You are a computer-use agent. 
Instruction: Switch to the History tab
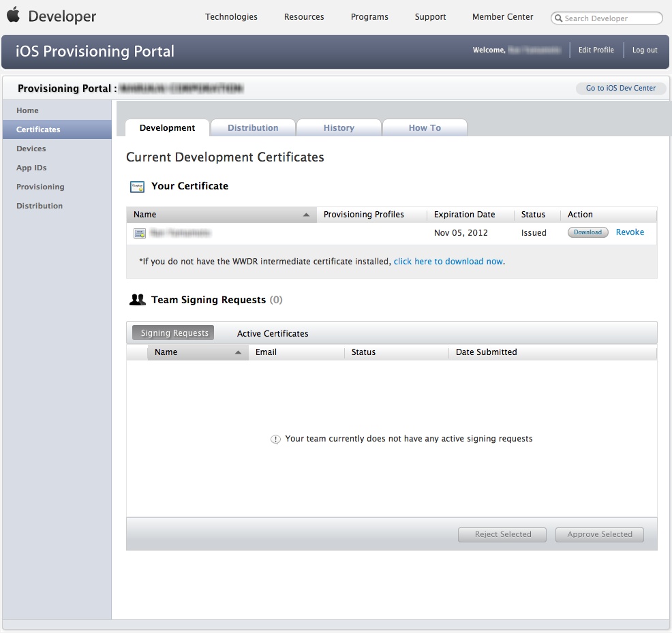(x=339, y=127)
